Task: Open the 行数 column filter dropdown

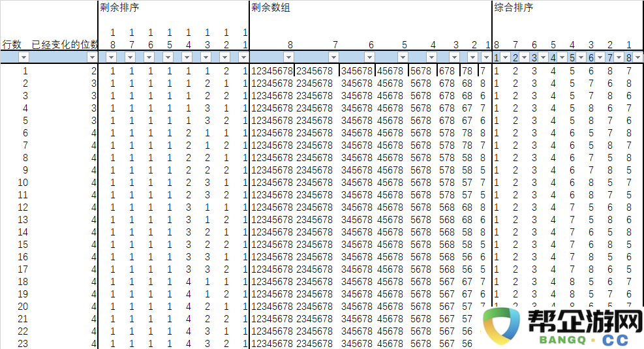Action: pos(23,57)
